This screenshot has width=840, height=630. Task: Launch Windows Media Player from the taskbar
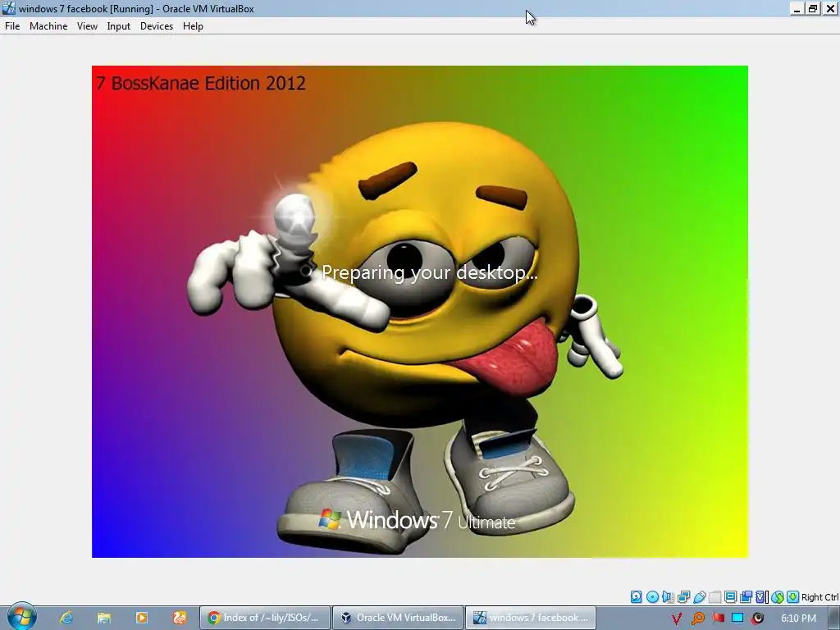tap(141, 618)
